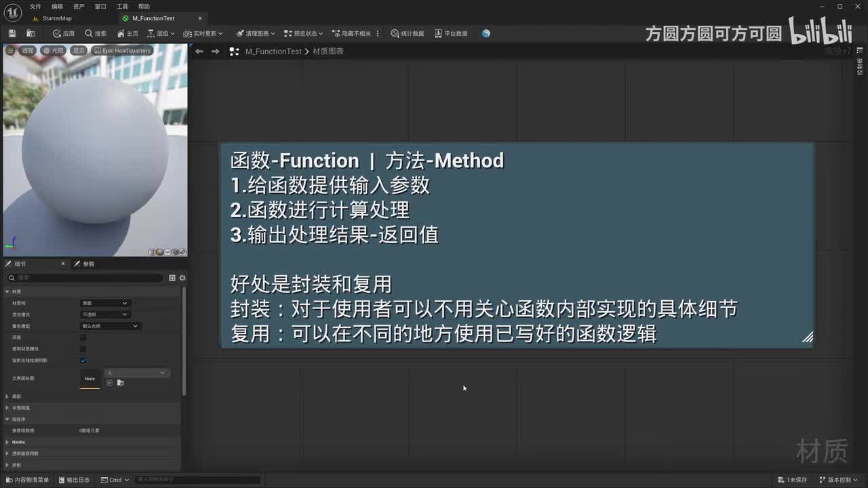Open the Hide Unrelated options menu dots
The width and height of the screenshot is (868, 488).
click(378, 33)
